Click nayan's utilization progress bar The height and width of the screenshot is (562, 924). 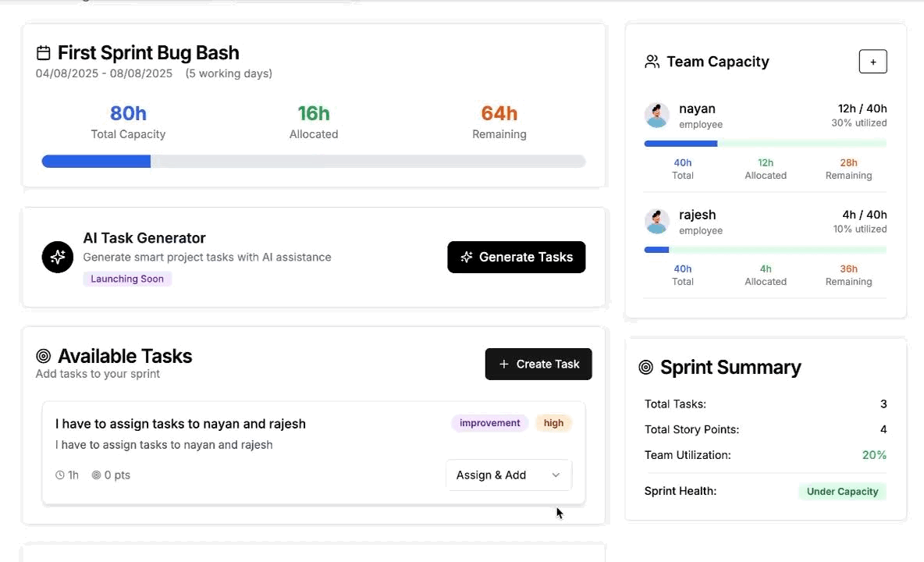[x=766, y=143]
